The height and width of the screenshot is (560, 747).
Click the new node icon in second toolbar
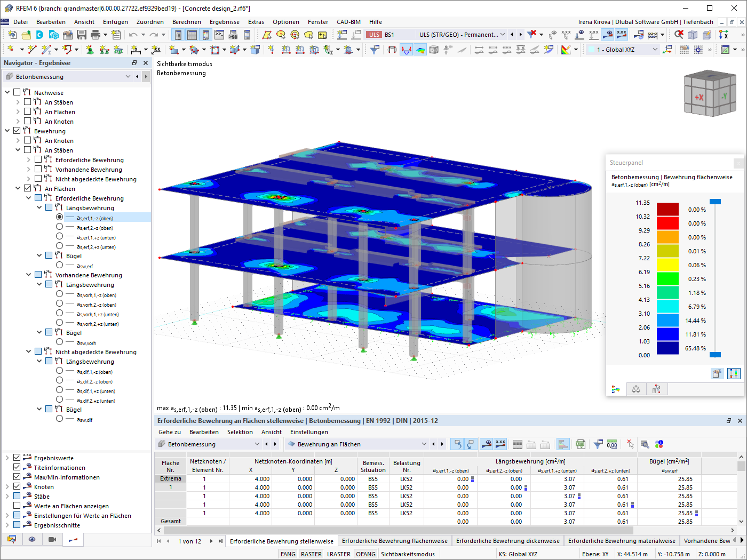point(10,50)
